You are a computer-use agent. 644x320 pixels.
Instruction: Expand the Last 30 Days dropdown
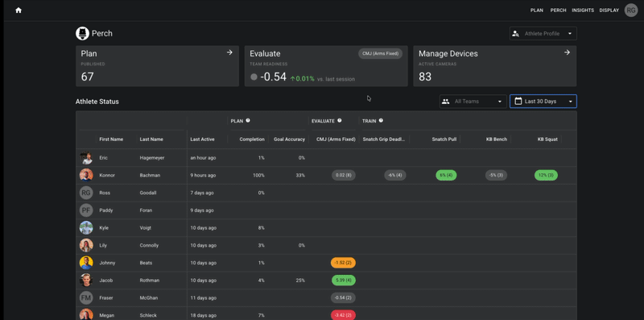tap(543, 102)
